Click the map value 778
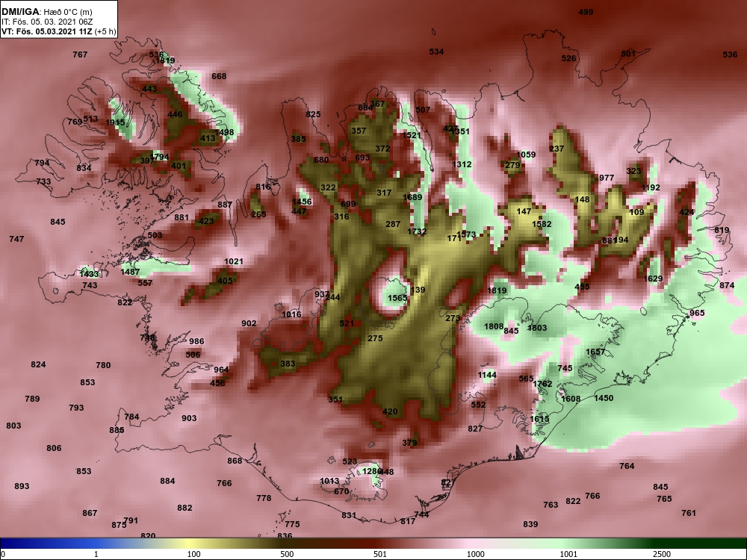747x560 pixels. pyautogui.click(x=264, y=498)
